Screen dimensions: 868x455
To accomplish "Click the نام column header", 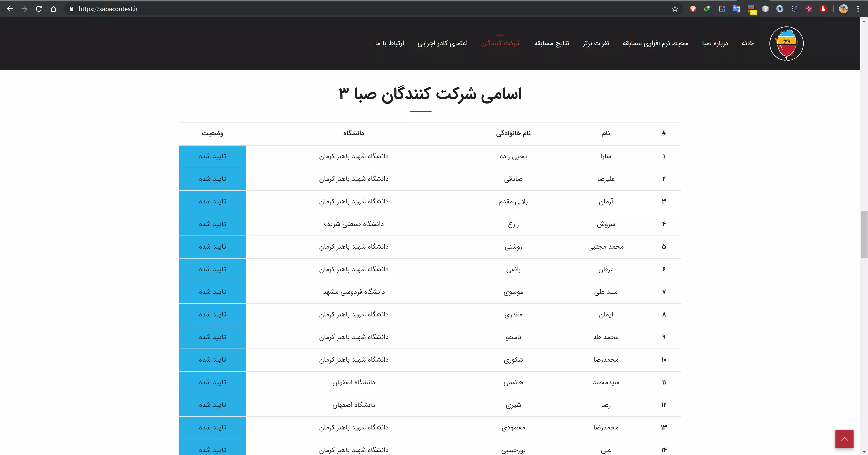I will coord(606,133).
